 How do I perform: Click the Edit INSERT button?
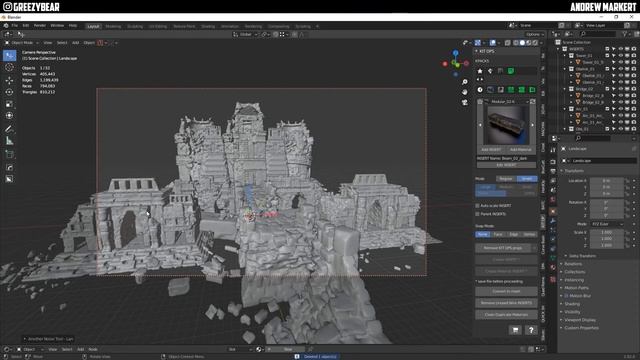pos(506,165)
